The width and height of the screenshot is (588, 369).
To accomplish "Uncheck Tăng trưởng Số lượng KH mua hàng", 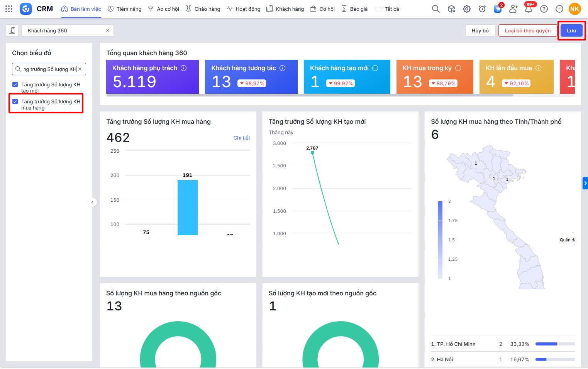I will coord(15,101).
